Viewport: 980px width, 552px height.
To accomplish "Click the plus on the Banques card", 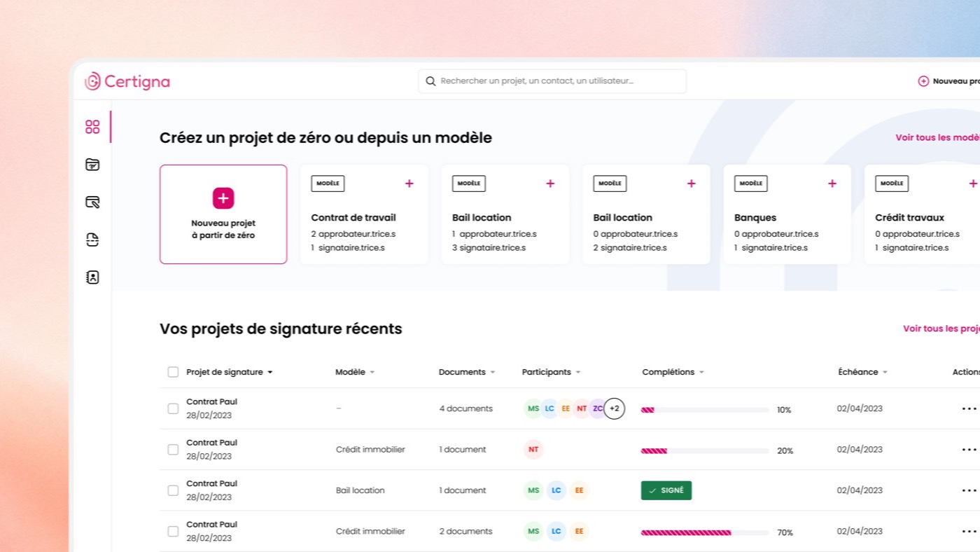I will [832, 184].
